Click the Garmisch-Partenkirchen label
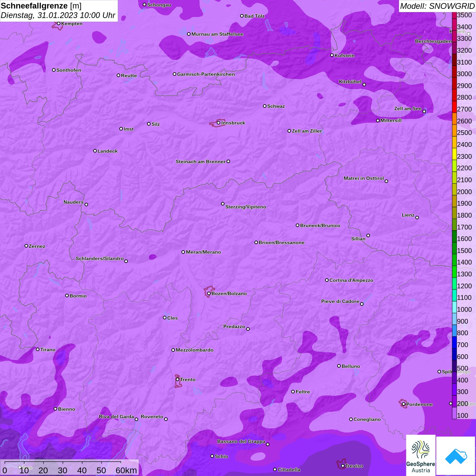The height and width of the screenshot is (476, 476). 206,74
